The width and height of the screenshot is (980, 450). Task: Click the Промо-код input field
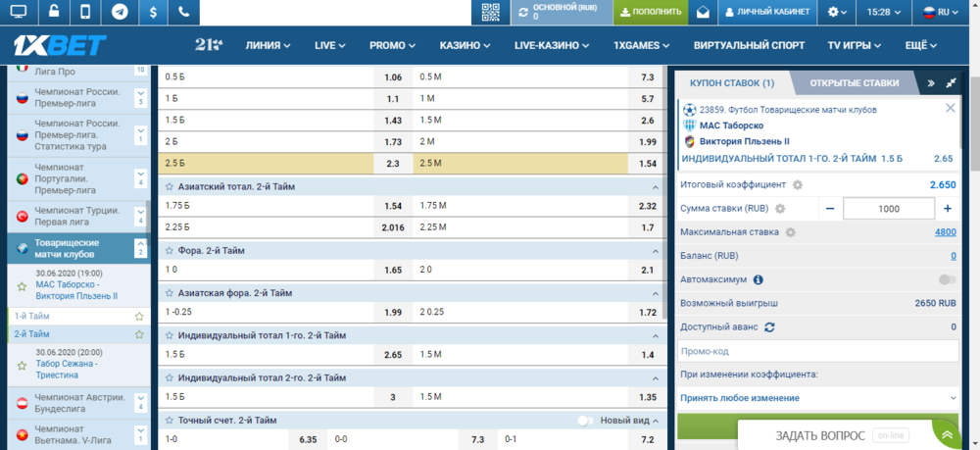click(x=817, y=351)
